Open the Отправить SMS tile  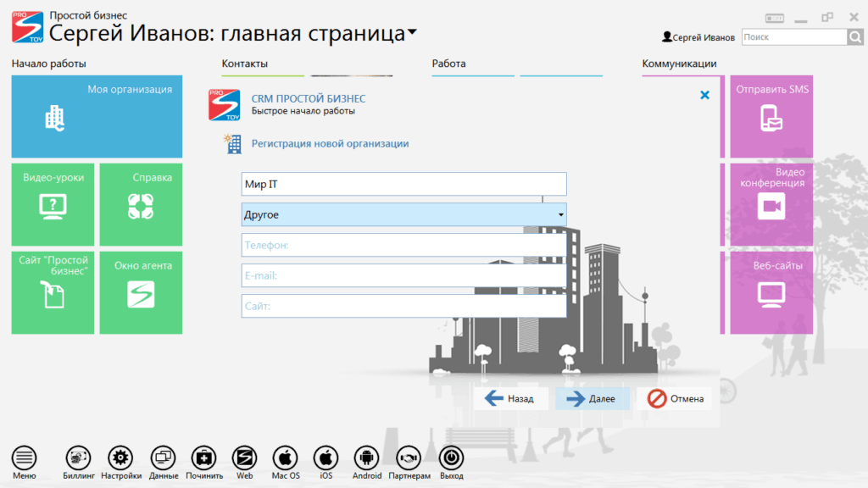pyautogui.click(x=771, y=117)
